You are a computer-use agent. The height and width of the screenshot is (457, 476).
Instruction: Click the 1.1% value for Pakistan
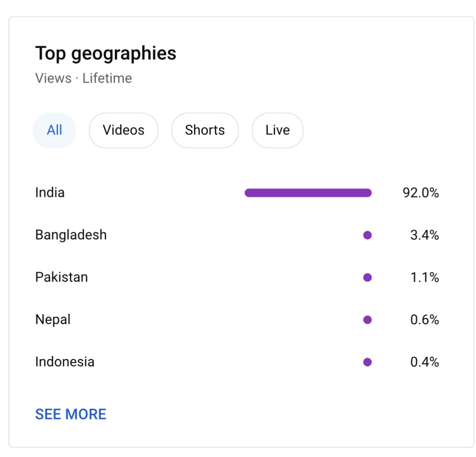[425, 277]
